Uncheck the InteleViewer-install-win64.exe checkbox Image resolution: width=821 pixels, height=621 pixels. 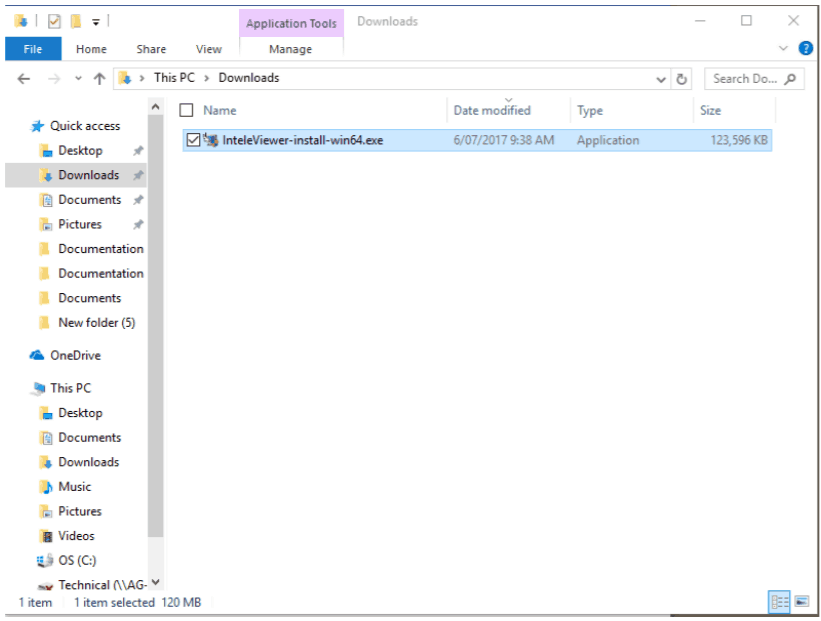point(193,140)
